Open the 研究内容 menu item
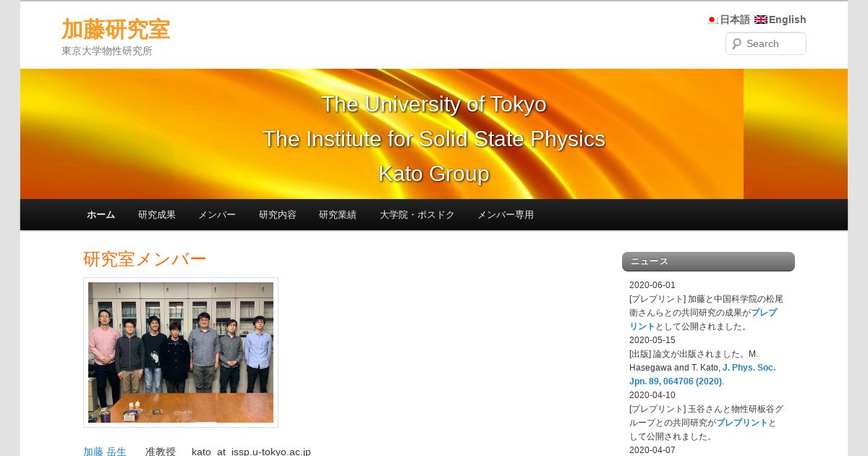The height and width of the screenshot is (456, 868). [278, 215]
